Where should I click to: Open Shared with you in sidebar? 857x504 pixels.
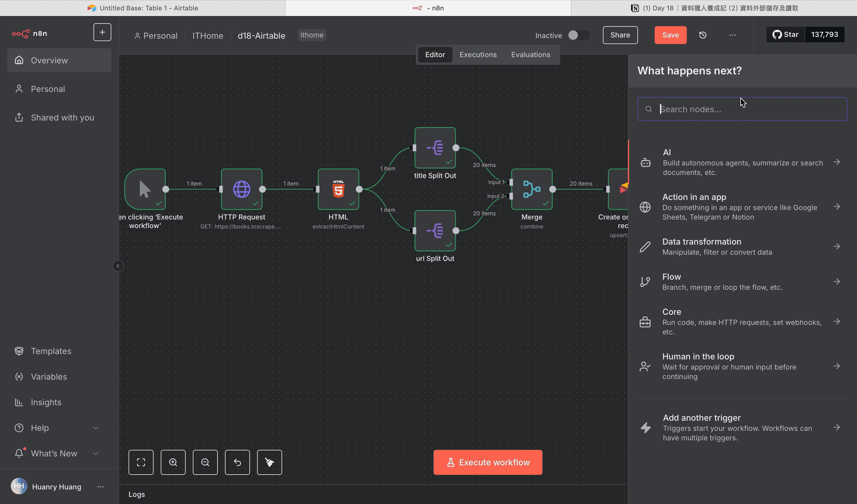59,117
